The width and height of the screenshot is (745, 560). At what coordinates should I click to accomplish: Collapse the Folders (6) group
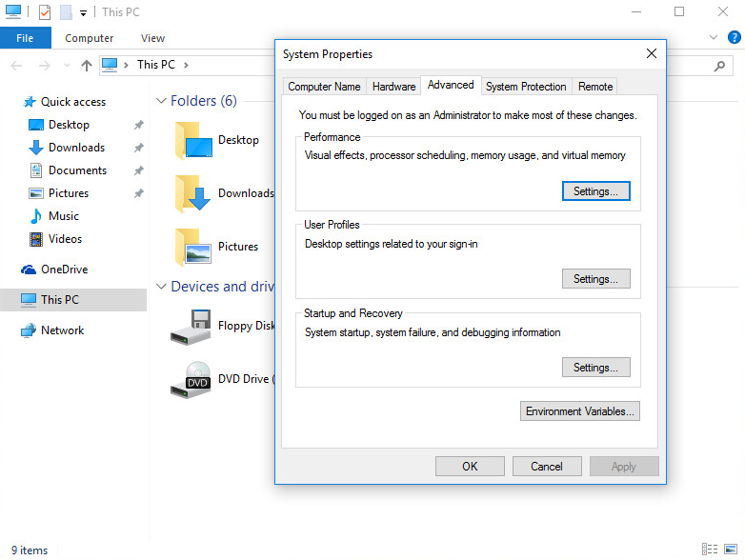161,101
